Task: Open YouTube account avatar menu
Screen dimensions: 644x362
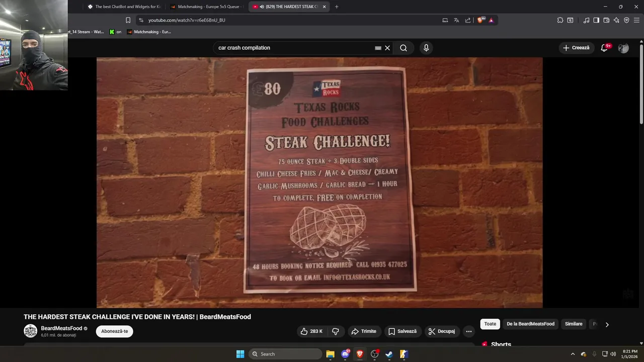Action: click(x=623, y=48)
